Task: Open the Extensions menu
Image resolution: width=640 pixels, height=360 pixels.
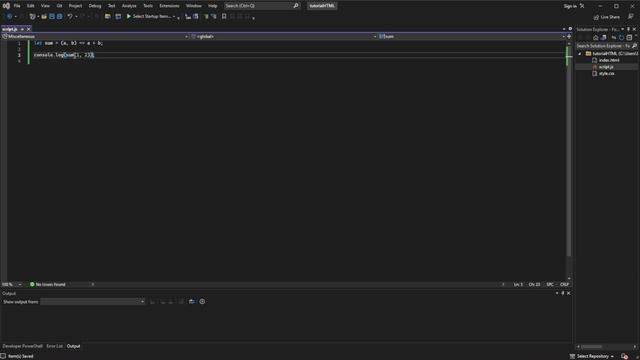Action: click(169, 6)
